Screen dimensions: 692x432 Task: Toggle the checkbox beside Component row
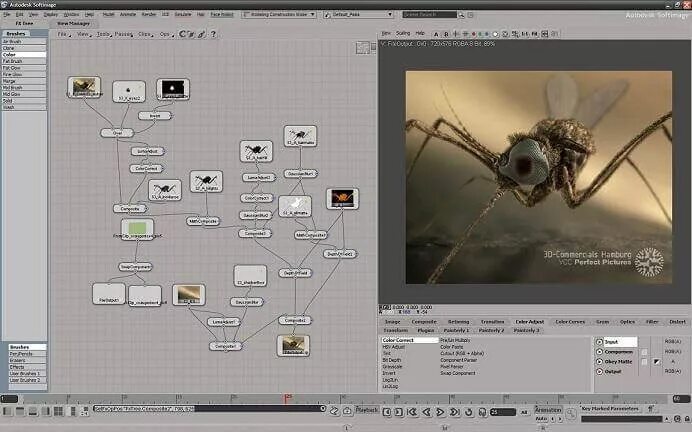coord(644,352)
